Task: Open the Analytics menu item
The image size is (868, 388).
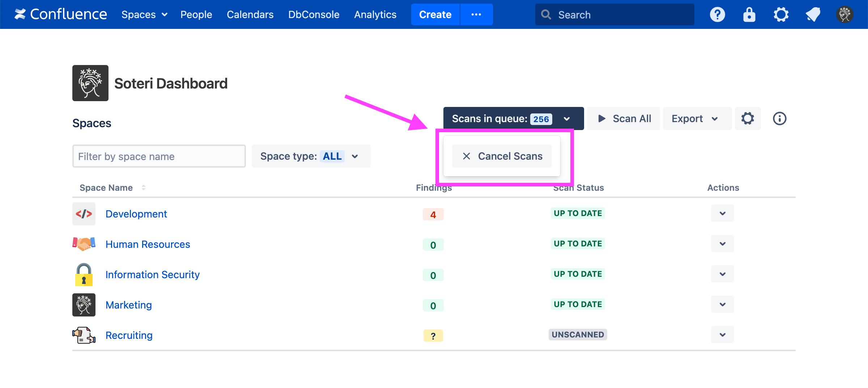Action: pos(375,15)
